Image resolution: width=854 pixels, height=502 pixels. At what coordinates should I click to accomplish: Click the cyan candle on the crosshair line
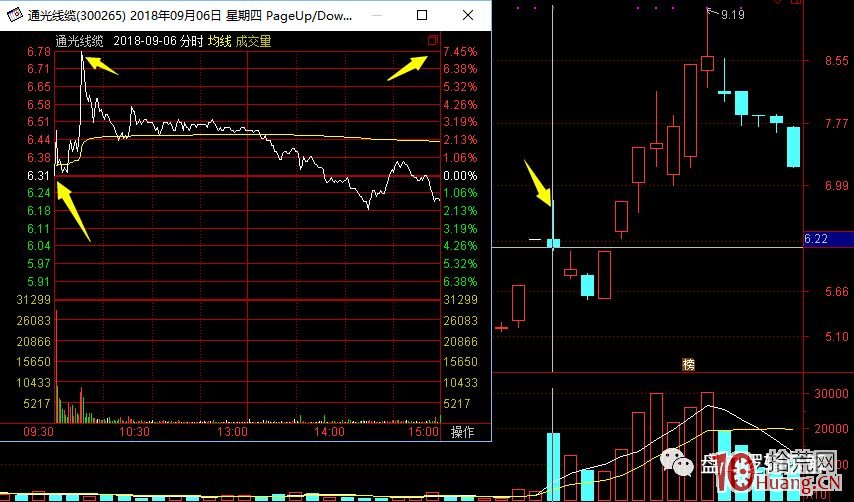pyautogui.click(x=553, y=243)
